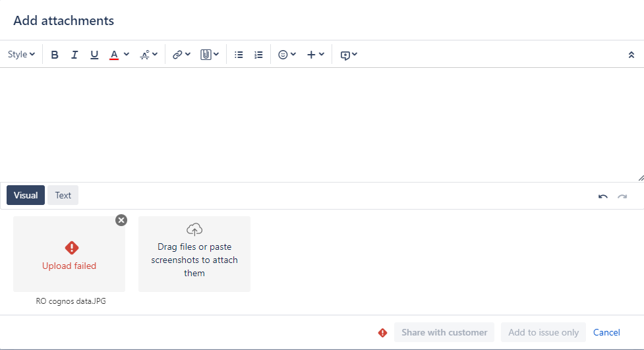Click the attachment paperclip icon

[x=206, y=55]
